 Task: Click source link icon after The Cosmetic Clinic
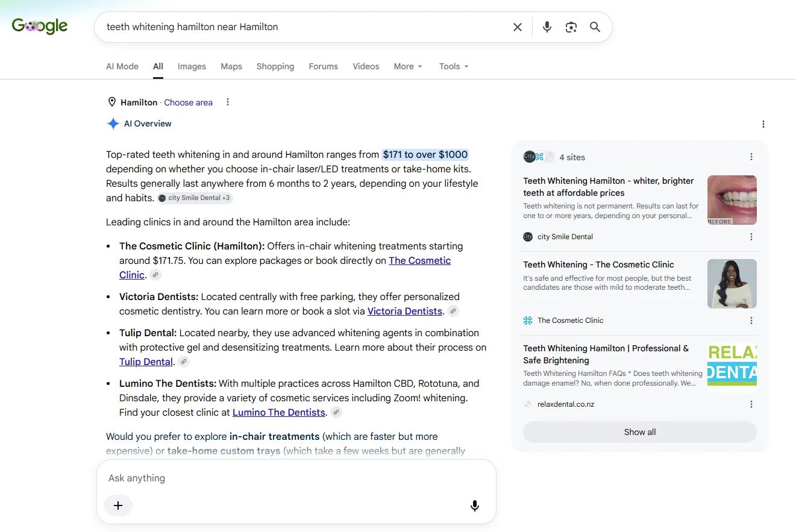point(155,275)
